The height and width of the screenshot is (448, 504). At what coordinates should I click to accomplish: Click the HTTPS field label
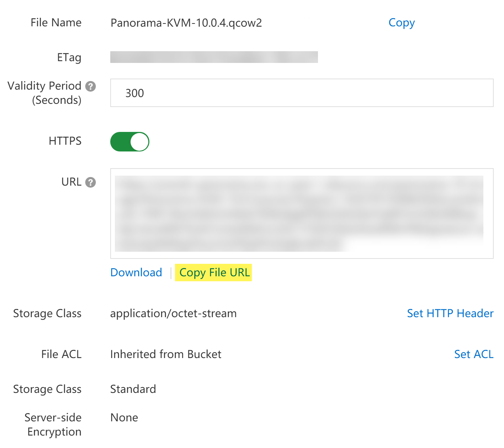(x=65, y=141)
